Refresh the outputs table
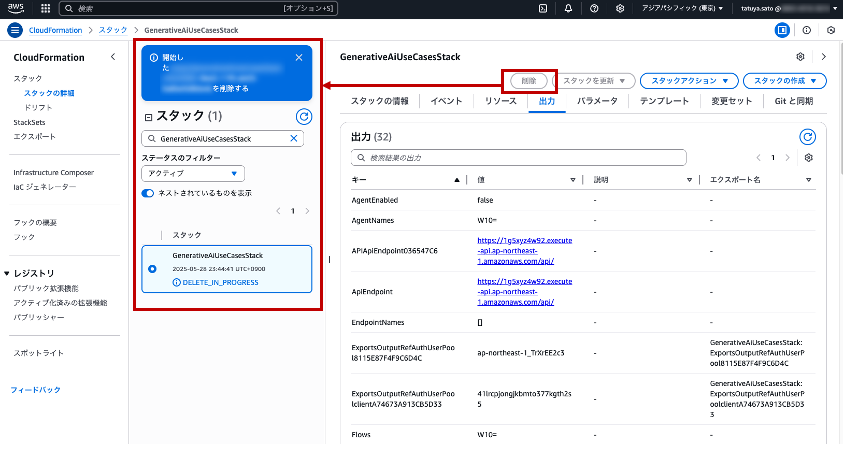The width and height of the screenshot is (843, 450). pyautogui.click(x=807, y=137)
